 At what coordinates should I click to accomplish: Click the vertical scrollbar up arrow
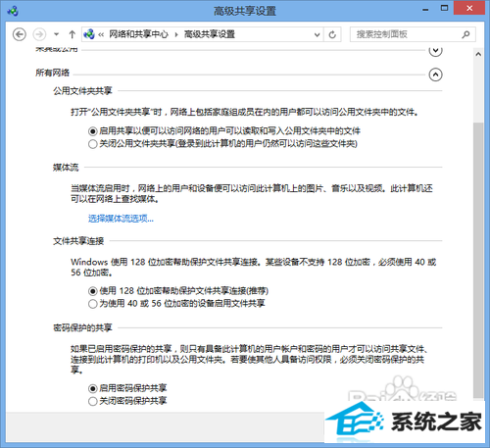pos(478,54)
